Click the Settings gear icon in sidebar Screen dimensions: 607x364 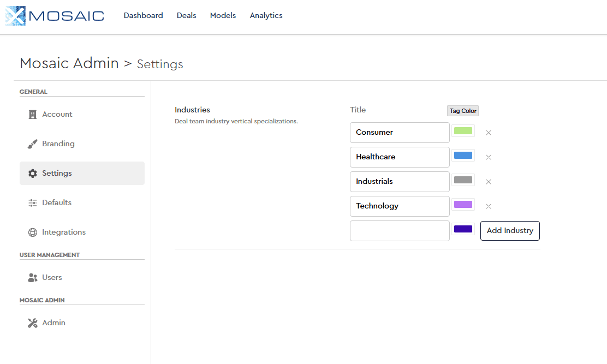32,174
